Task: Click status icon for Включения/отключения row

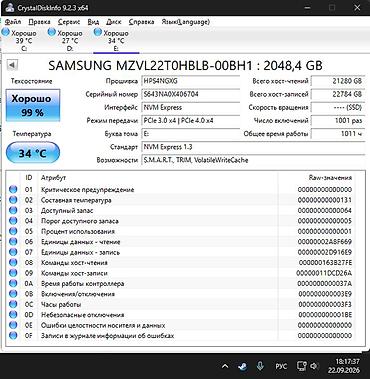Action: click(x=13, y=294)
